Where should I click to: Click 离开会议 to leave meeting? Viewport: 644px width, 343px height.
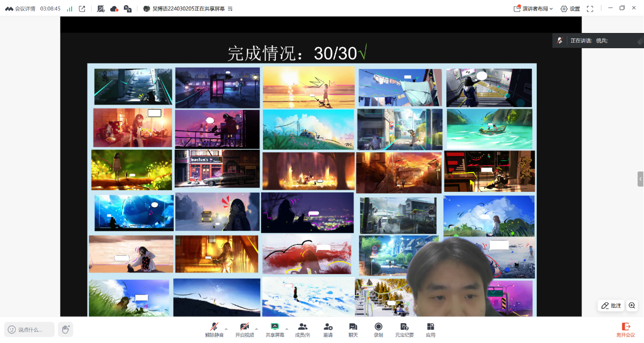coord(626,330)
